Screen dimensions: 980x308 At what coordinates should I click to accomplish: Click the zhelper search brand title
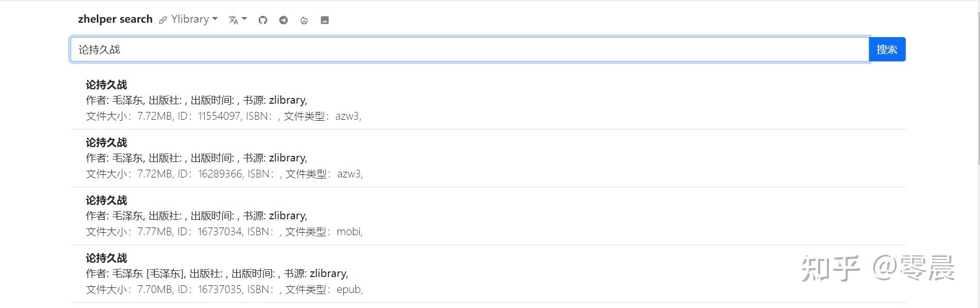115,19
